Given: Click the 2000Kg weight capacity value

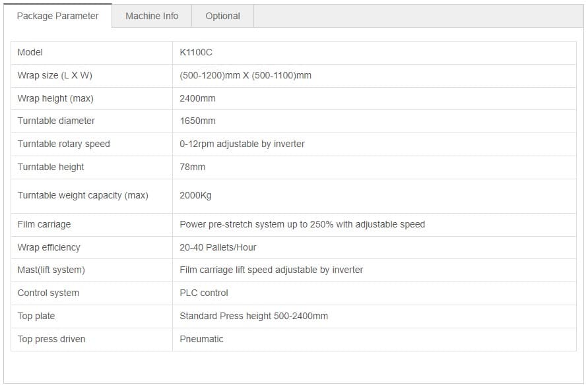Looking at the screenshot, I should point(195,195).
